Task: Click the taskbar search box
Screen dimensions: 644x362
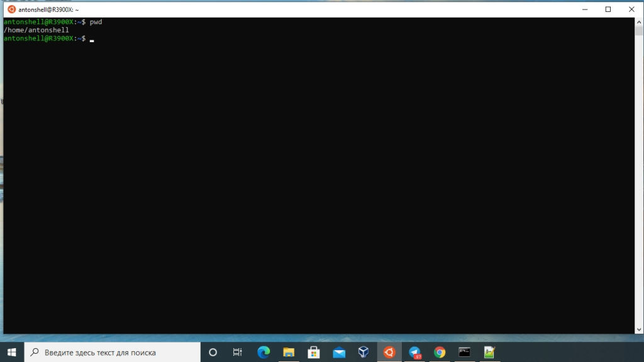Action: (112, 353)
